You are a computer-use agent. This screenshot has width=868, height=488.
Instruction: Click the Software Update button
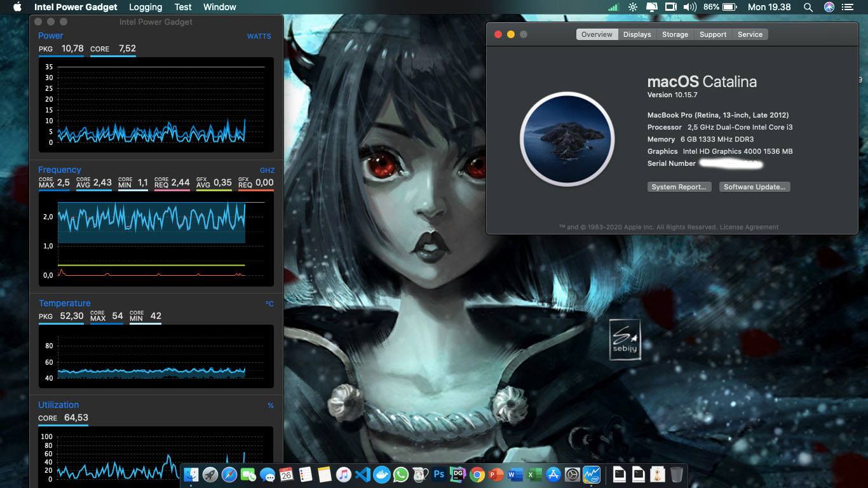pos(754,187)
